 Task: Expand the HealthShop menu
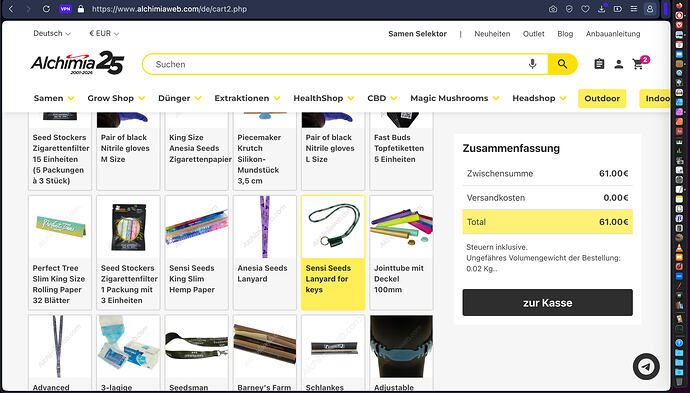[x=324, y=98]
